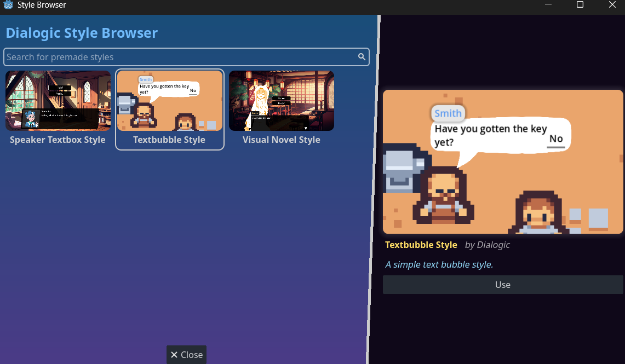Click the 'Textbubble Style' label under the thumbnail
This screenshot has height=364, width=625.
click(169, 140)
